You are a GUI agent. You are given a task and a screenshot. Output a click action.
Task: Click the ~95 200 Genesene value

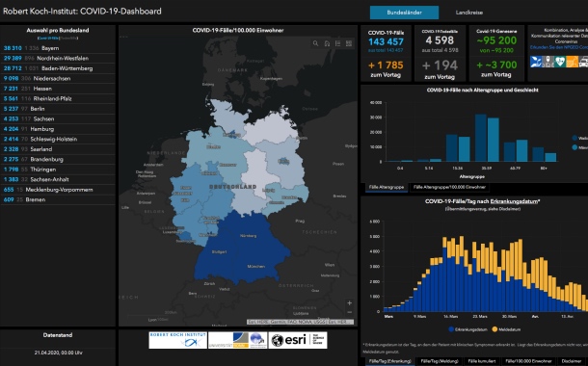tap(496, 40)
